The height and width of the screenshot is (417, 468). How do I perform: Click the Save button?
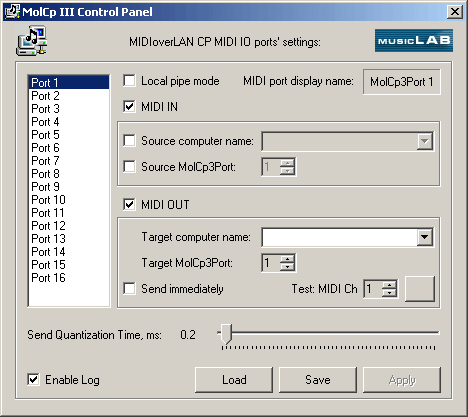(x=318, y=380)
